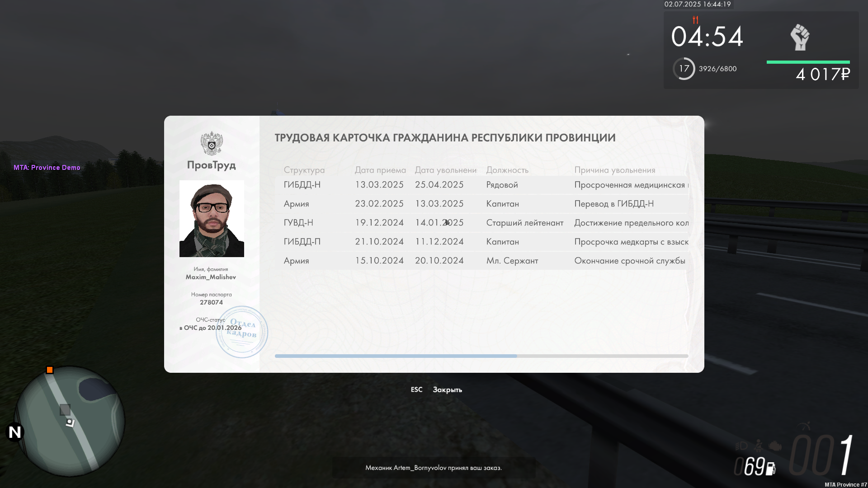Click hire date 13.03.2025
Screen dimensions: 868x488
[379, 185]
